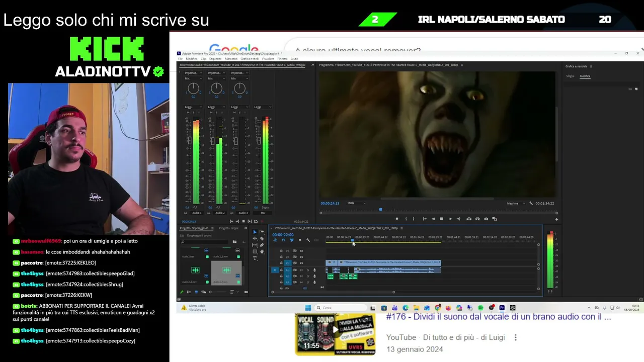Click Mark In in the Program monitor

(406, 219)
